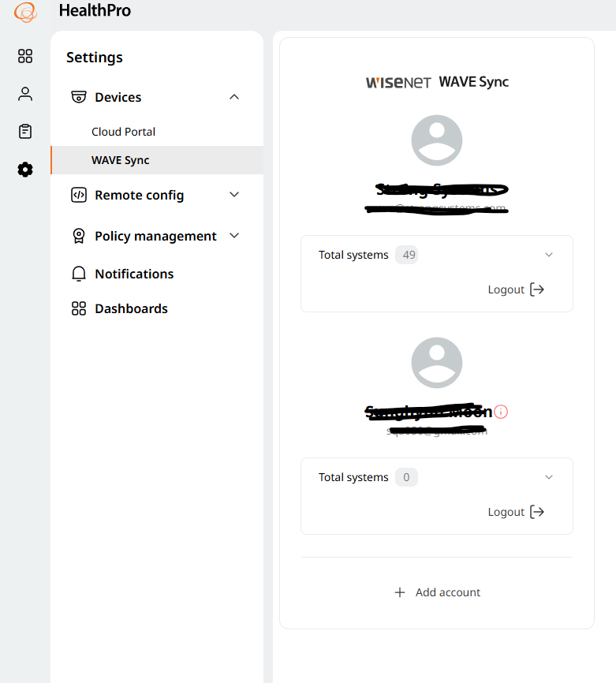616x683 pixels.
Task: Collapse the Devices section
Action: [234, 97]
